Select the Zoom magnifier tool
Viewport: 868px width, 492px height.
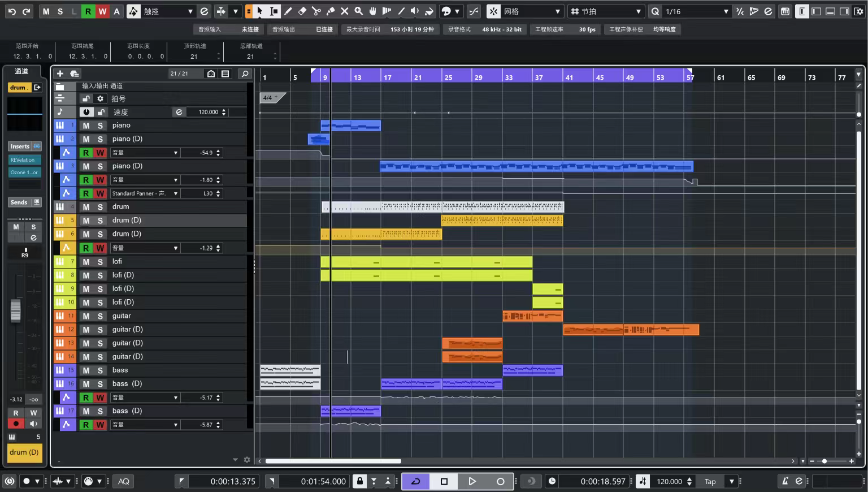(x=359, y=11)
